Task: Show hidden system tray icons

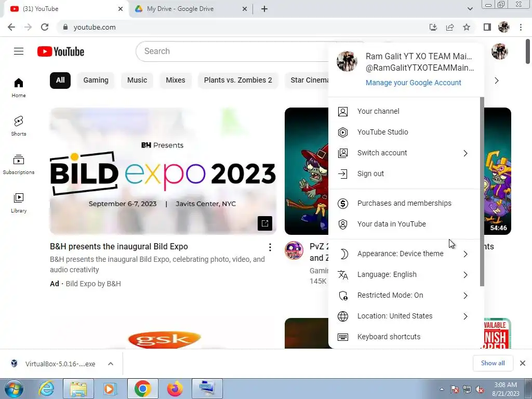Action: tap(442, 389)
